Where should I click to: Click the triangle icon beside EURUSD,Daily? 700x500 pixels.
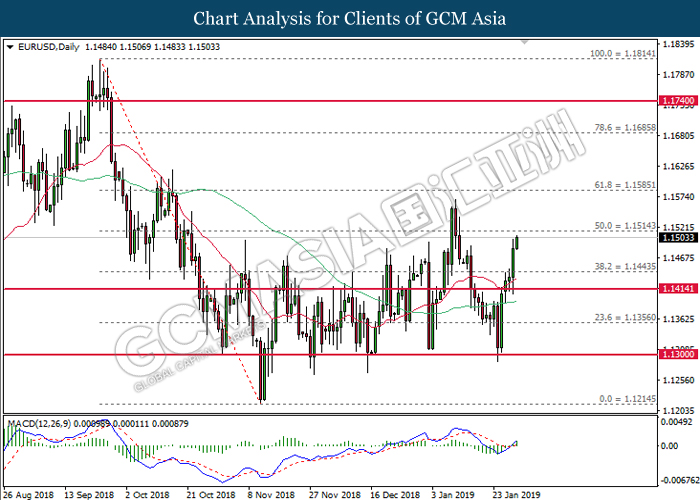tap(10, 46)
